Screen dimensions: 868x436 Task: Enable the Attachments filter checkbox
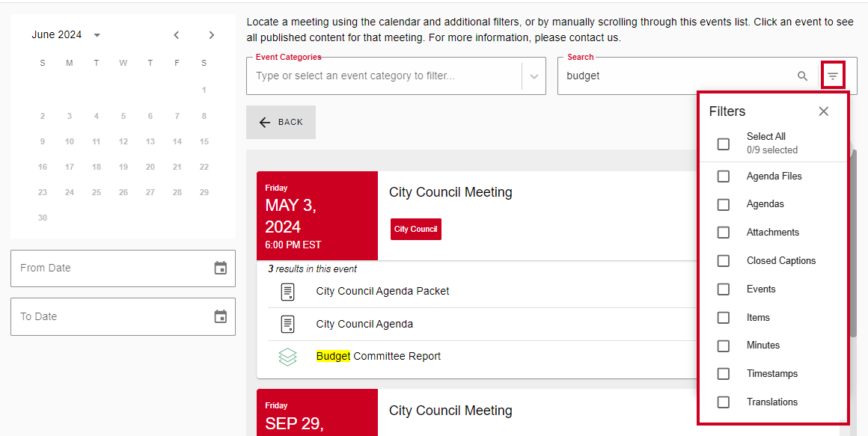point(723,233)
